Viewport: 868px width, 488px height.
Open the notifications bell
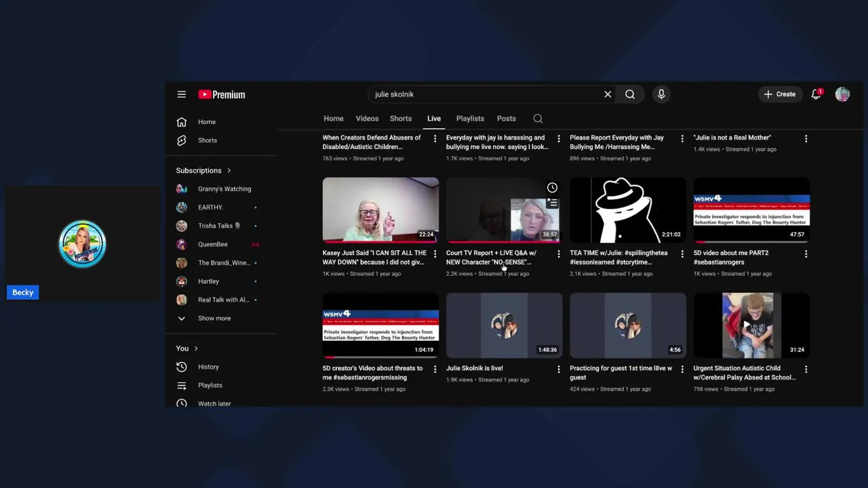[816, 94]
